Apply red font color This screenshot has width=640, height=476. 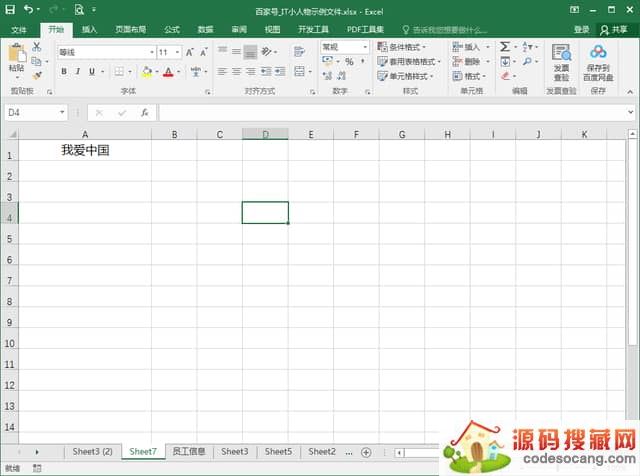(168, 72)
